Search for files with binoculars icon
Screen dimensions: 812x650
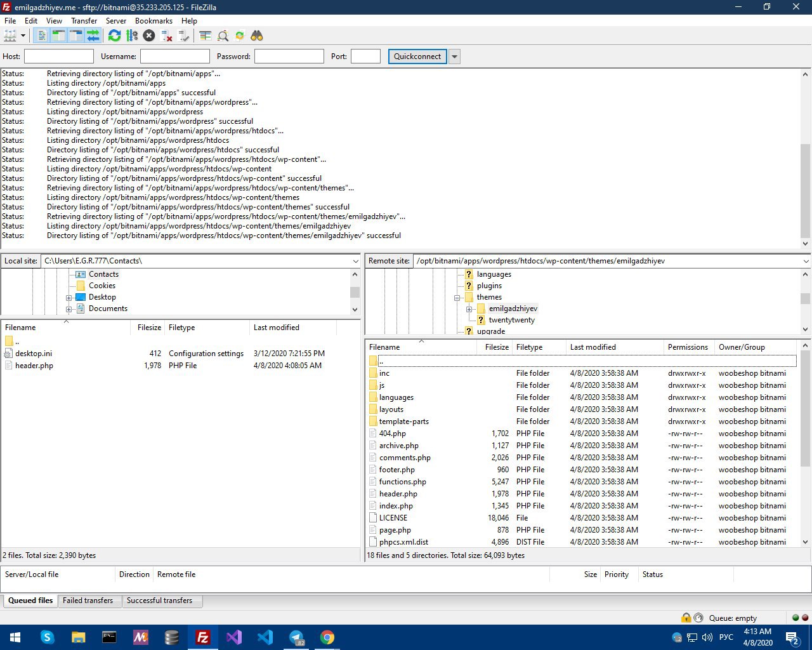coord(257,36)
